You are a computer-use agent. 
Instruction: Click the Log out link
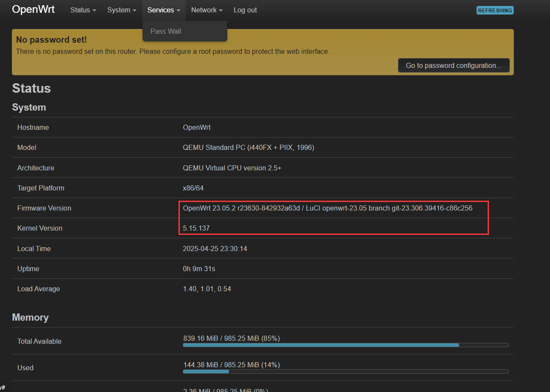pos(245,10)
